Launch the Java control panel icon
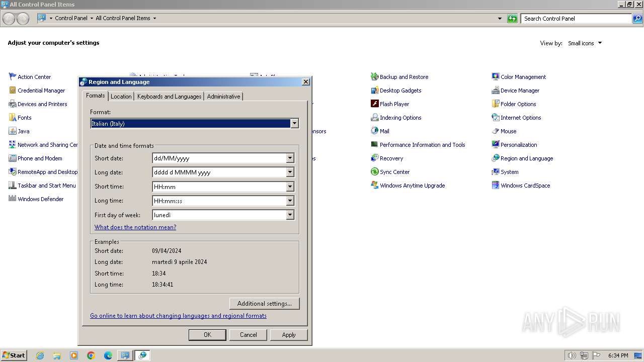Viewport: 644px width, 362px height. click(x=13, y=131)
